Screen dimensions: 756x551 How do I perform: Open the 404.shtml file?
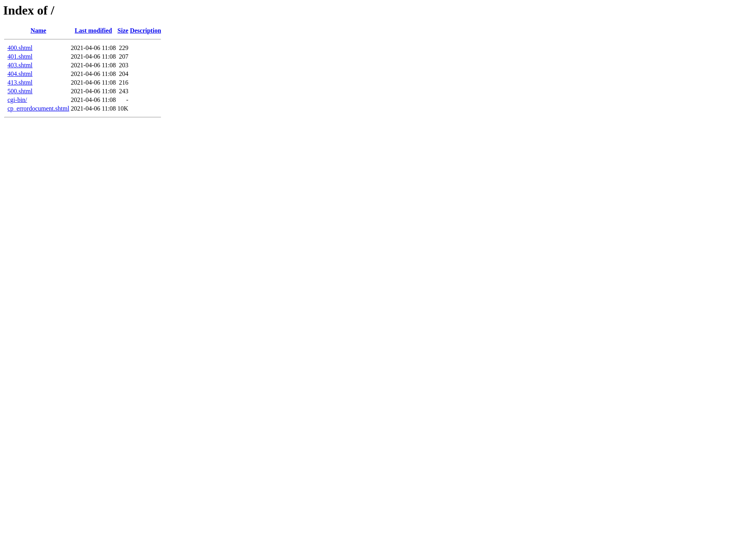pos(20,73)
